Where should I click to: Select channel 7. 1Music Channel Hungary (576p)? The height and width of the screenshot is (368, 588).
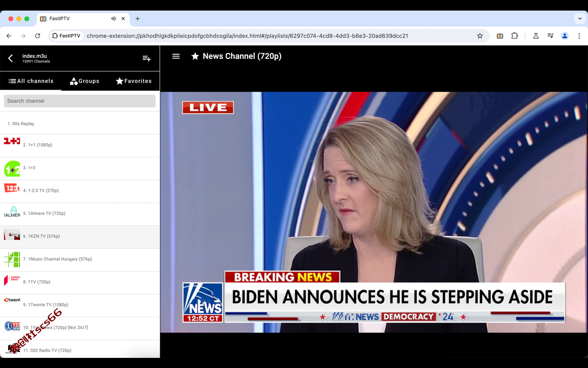[x=80, y=260]
